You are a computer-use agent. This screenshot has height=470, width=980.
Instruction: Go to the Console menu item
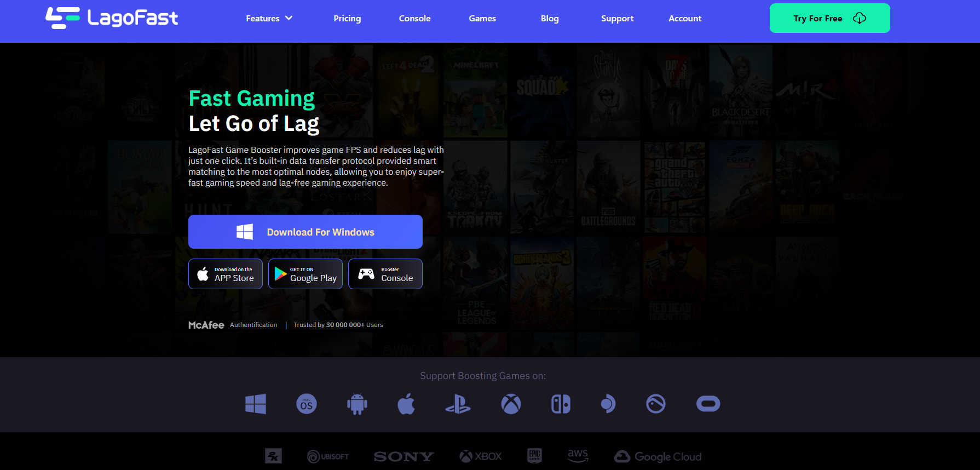[414, 18]
